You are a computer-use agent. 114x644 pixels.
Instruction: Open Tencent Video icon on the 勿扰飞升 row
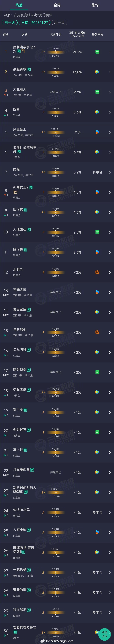[97, 352]
